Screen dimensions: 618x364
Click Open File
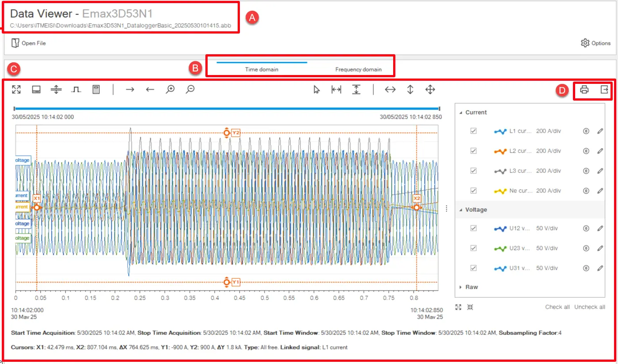(28, 43)
